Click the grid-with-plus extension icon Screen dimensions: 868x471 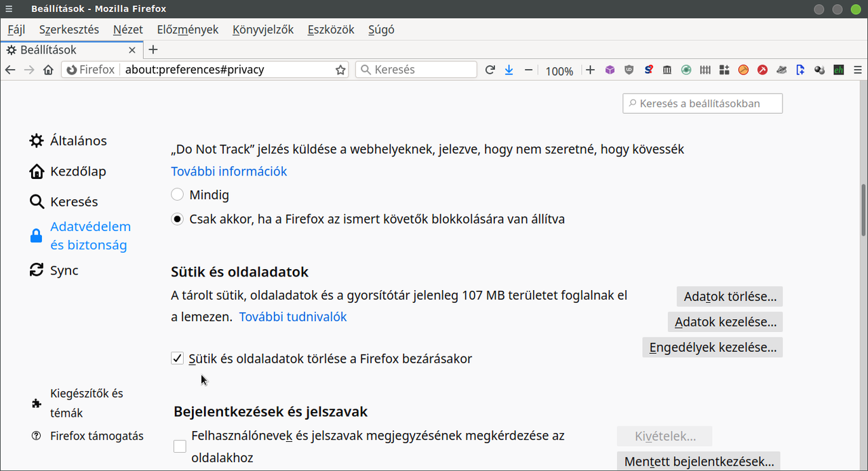click(x=724, y=70)
